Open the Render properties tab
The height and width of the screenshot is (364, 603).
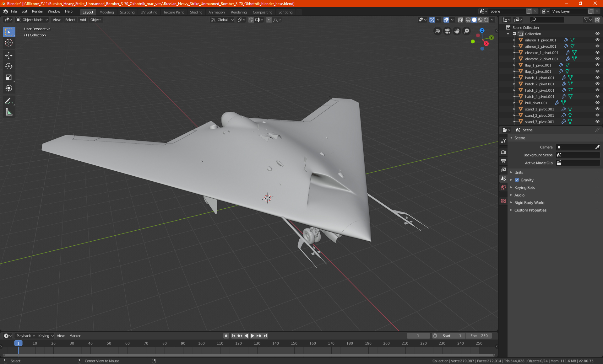click(x=503, y=152)
